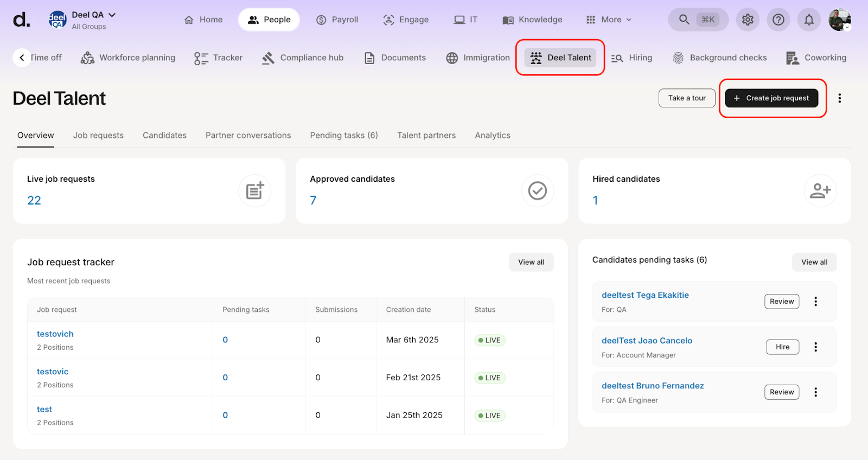Screen dimensions: 868x460
Task: Open the Engage section
Action: tap(406, 20)
